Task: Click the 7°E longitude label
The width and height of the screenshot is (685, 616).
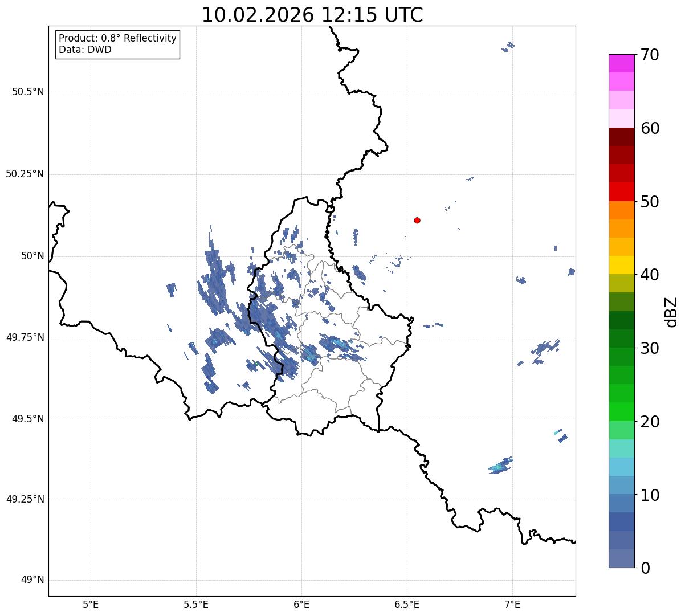Action: (x=512, y=605)
